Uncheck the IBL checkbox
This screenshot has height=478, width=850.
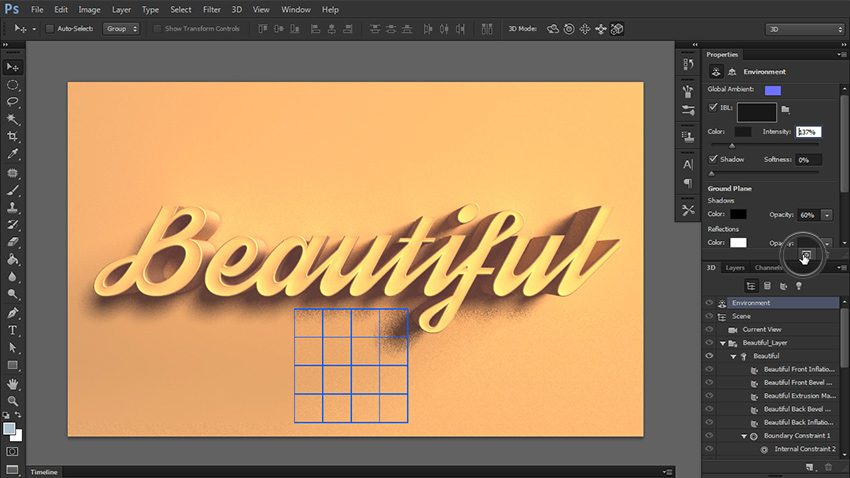click(x=712, y=107)
